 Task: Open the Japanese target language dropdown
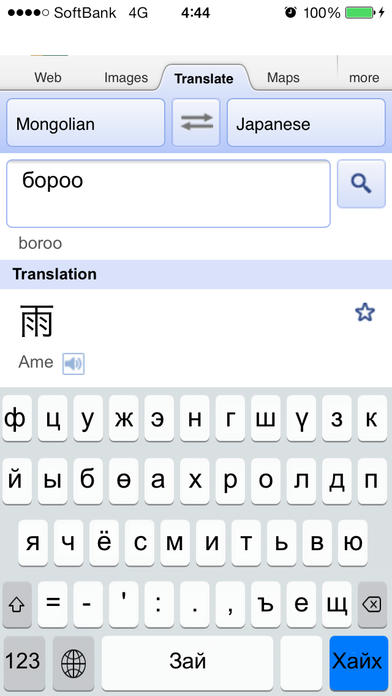coord(306,123)
